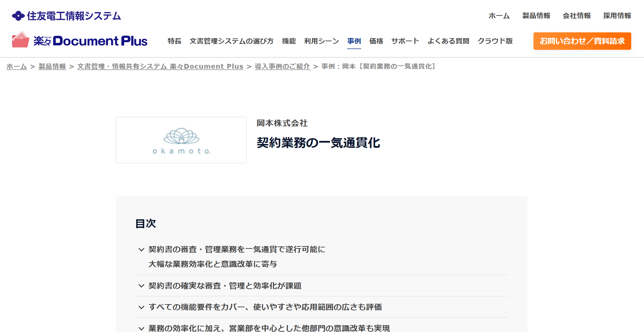Image resolution: width=644 pixels, height=332 pixels.
Task: Open the よくある質問 navigation item
Action: click(448, 41)
